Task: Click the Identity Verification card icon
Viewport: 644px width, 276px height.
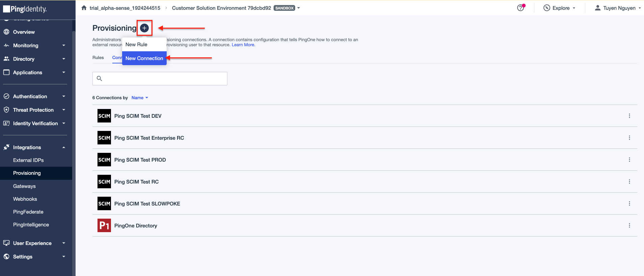Action: pyautogui.click(x=6, y=123)
